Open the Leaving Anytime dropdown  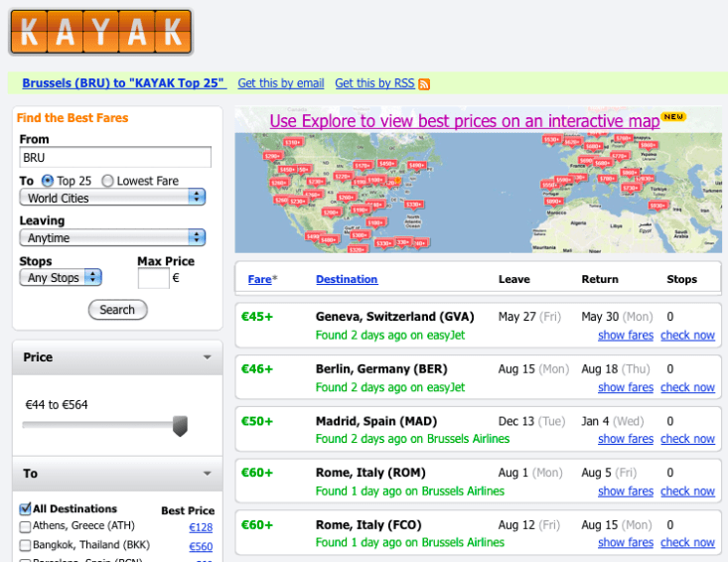[112, 238]
